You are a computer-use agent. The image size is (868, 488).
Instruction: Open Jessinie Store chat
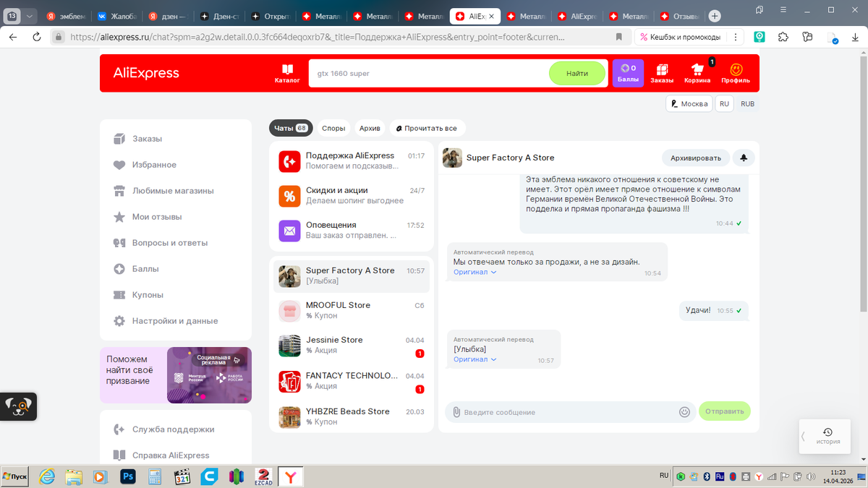tap(352, 346)
